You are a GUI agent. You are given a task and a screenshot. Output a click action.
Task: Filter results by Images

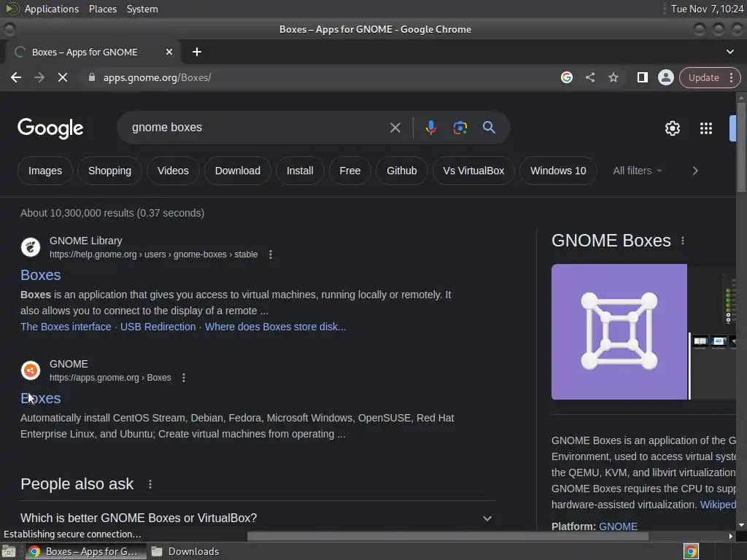[x=44, y=171]
